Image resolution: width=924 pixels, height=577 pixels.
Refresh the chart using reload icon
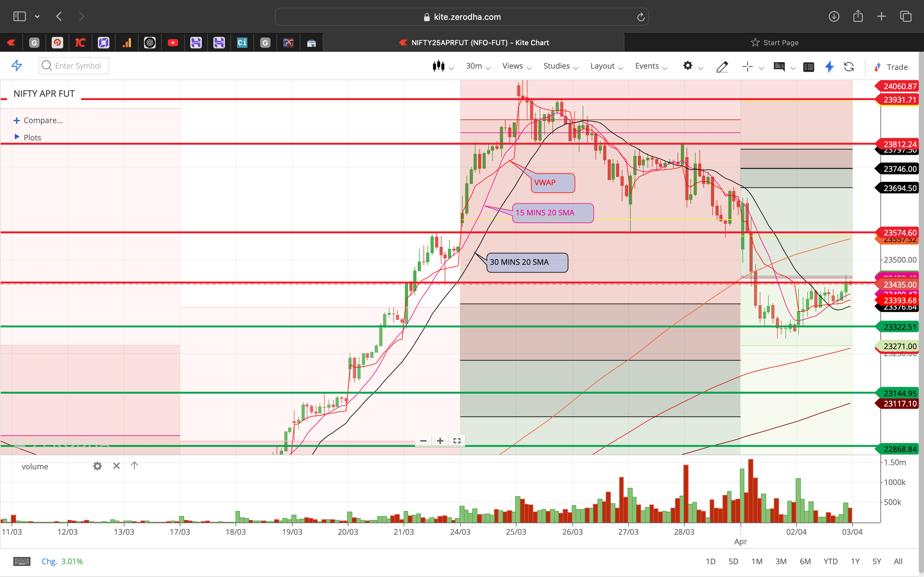tap(849, 67)
